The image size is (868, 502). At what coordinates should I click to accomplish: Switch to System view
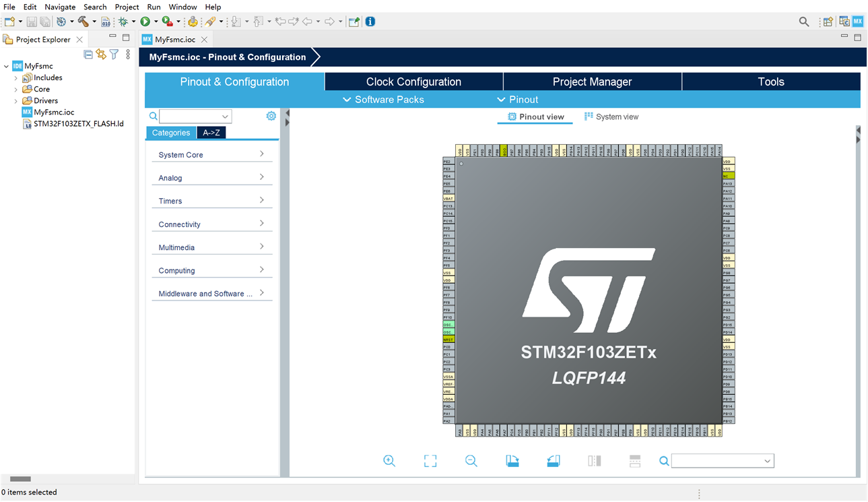pos(611,117)
